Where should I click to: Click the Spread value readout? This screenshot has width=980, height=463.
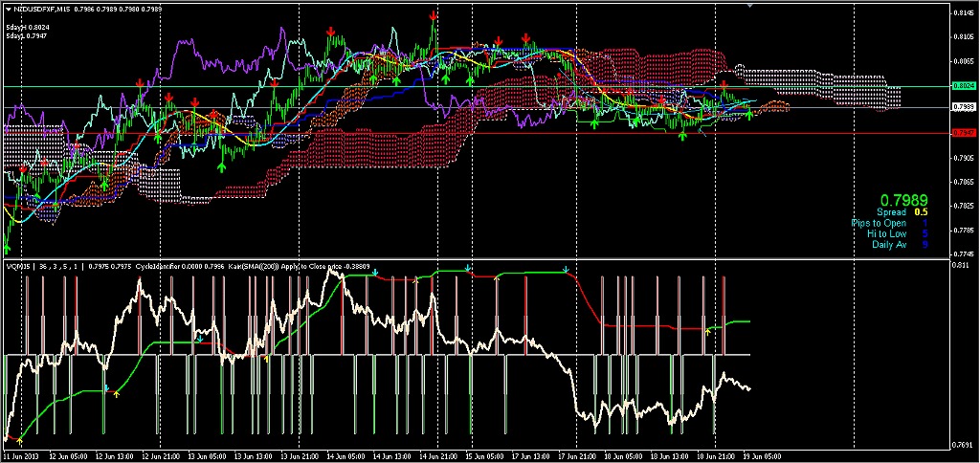[923, 212]
